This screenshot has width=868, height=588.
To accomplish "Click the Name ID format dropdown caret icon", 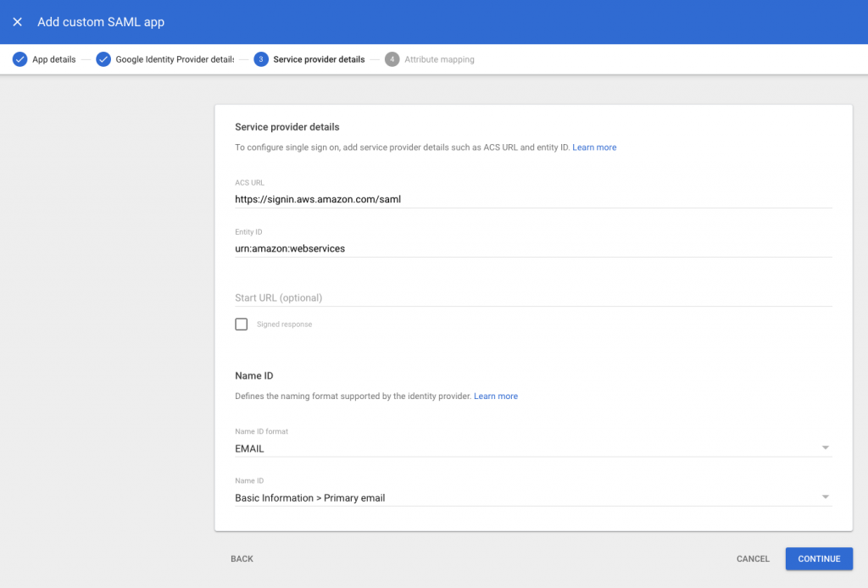I will pyautogui.click(x=826, y=448).
